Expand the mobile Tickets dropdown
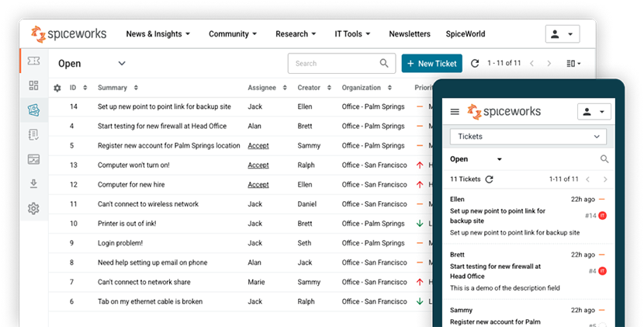Screen dimensions: 644x327 point(528,137)
